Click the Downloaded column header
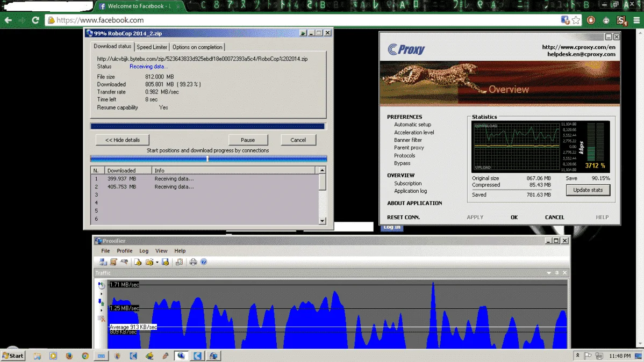Image resolution: width=644 pixels, height=362 pixels. coord(128,171)
